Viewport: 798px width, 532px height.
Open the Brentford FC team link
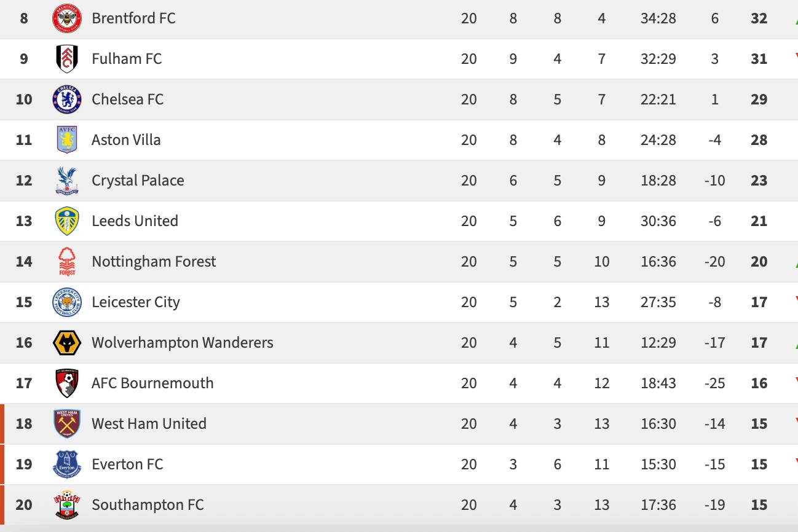133,18
